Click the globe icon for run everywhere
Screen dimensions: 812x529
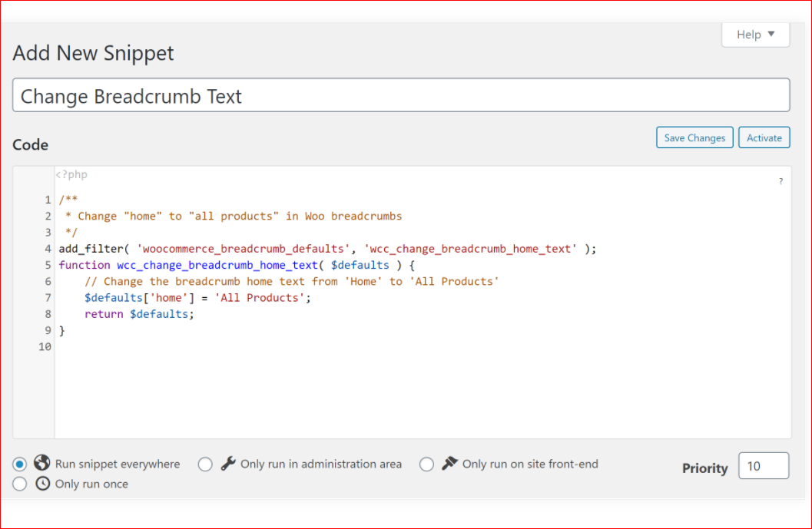pos(42,464)
